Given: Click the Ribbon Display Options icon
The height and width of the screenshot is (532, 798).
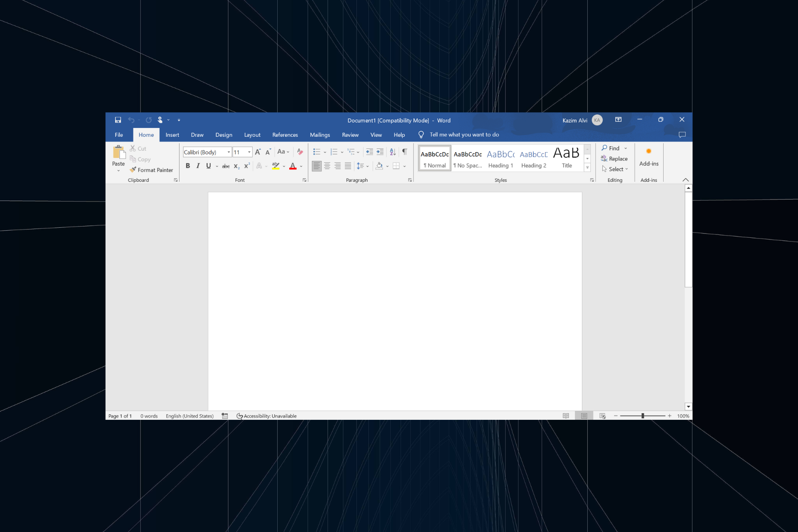Looking at the screenshot, I should coord(618,120).
